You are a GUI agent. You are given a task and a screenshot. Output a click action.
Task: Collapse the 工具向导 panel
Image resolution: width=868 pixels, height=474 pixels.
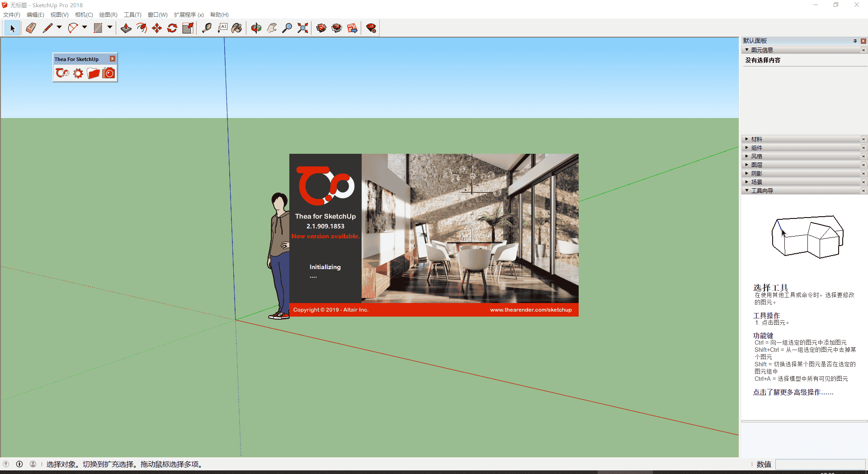[747, 191]
